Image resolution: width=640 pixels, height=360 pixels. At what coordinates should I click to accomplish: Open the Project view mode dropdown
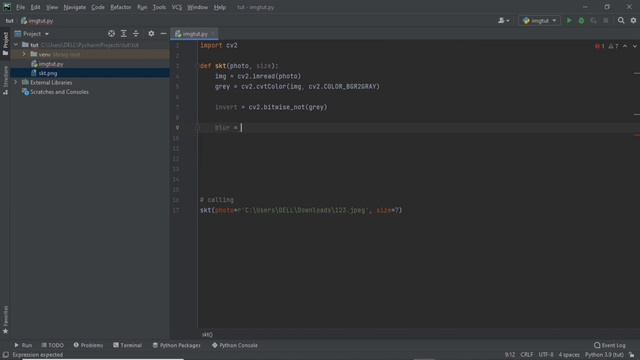click(32, 34)
